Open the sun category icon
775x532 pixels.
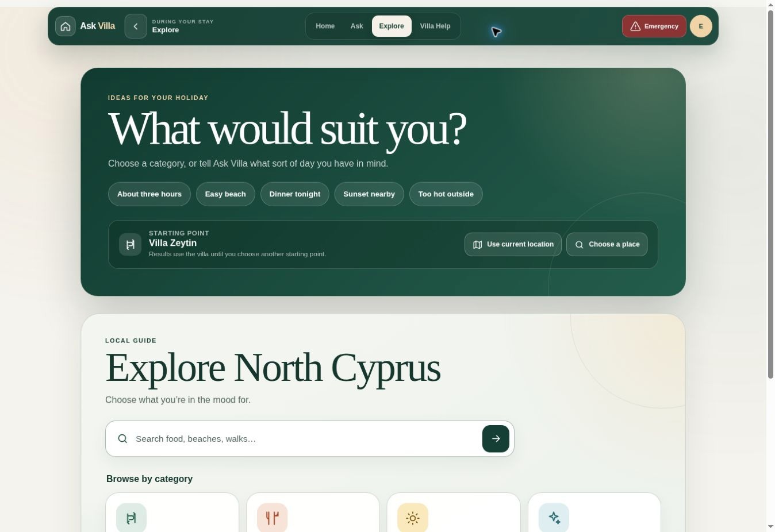pos(413,518)
